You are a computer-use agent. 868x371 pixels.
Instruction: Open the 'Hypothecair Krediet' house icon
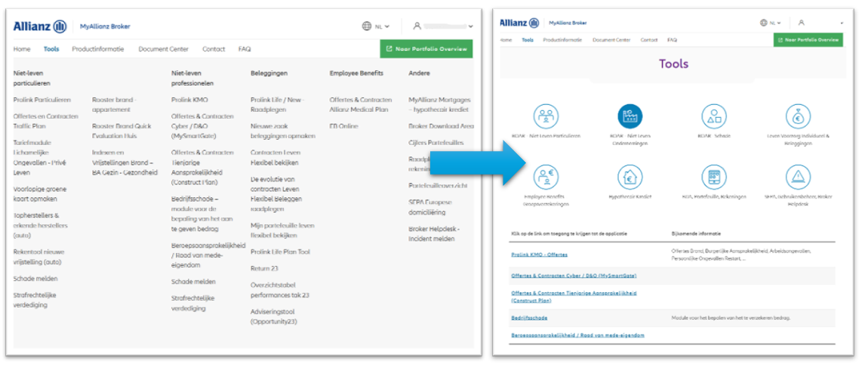(x=630, y=177)
